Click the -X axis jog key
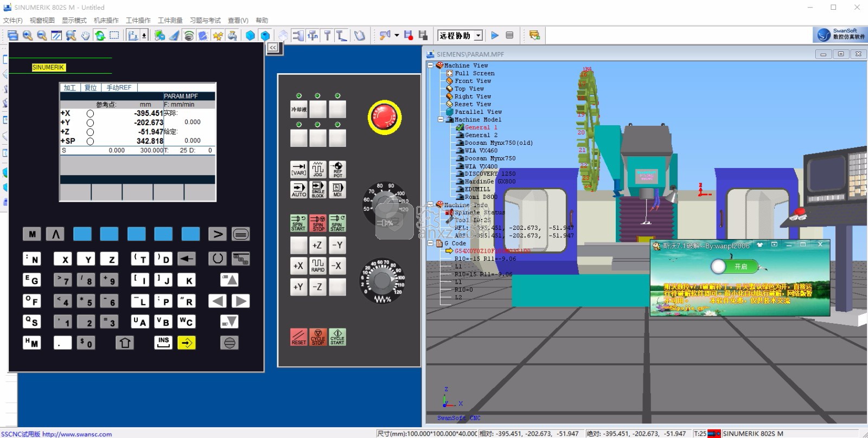 pos(337,266)
